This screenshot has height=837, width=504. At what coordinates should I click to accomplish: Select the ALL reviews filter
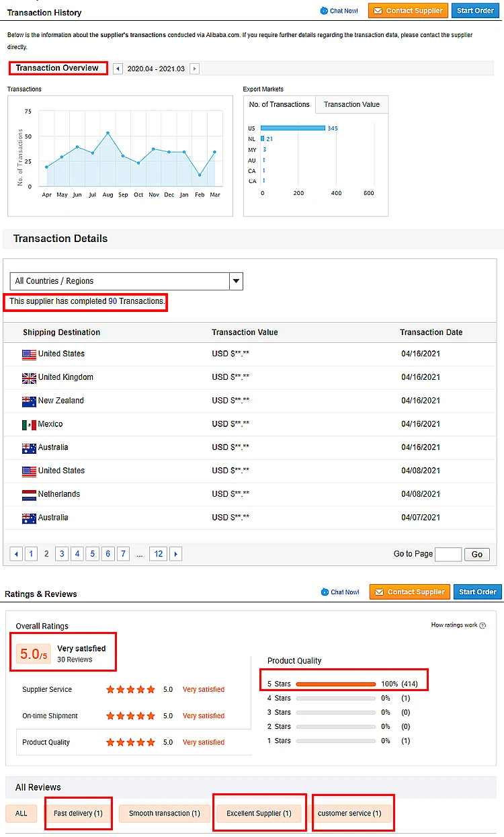pyautogui.click(x=22, y=813)
